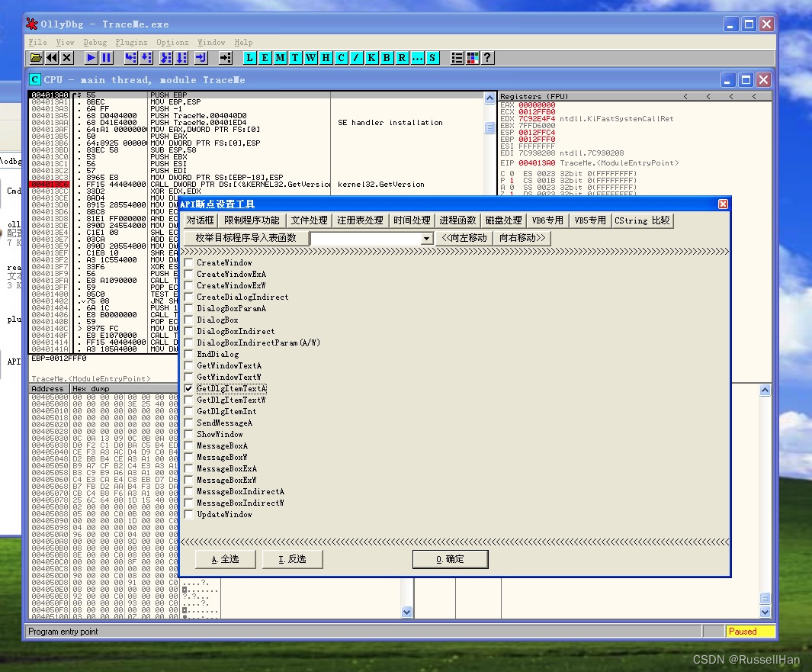Open Patches window with slash icon
Viewport: 812px width, 672px height.
click(x=356, y=58)
